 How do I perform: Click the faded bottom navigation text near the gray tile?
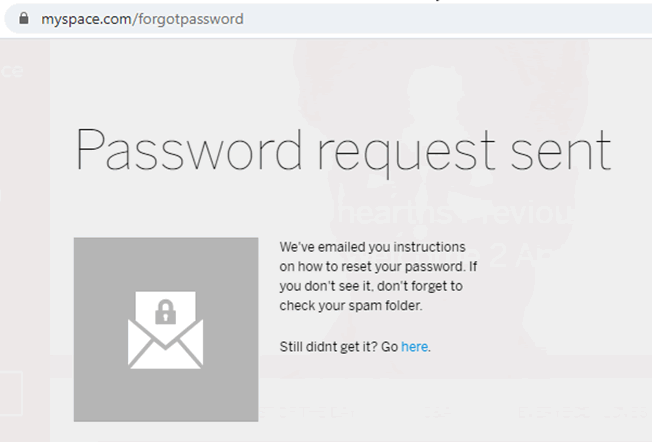click(308, 412)
